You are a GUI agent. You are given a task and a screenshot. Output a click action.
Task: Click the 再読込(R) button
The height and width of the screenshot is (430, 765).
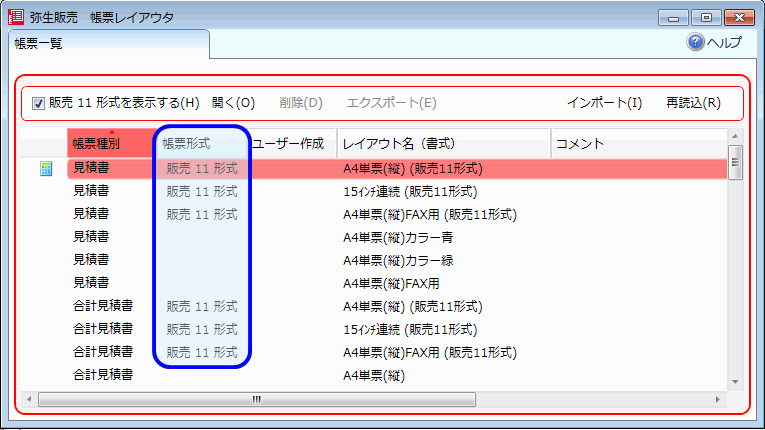[693, 103]
